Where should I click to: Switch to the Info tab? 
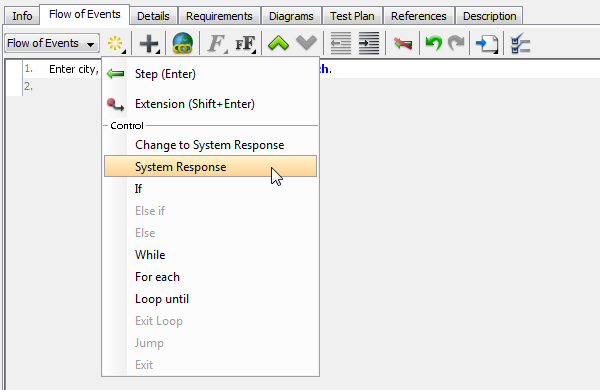[22, 16]
